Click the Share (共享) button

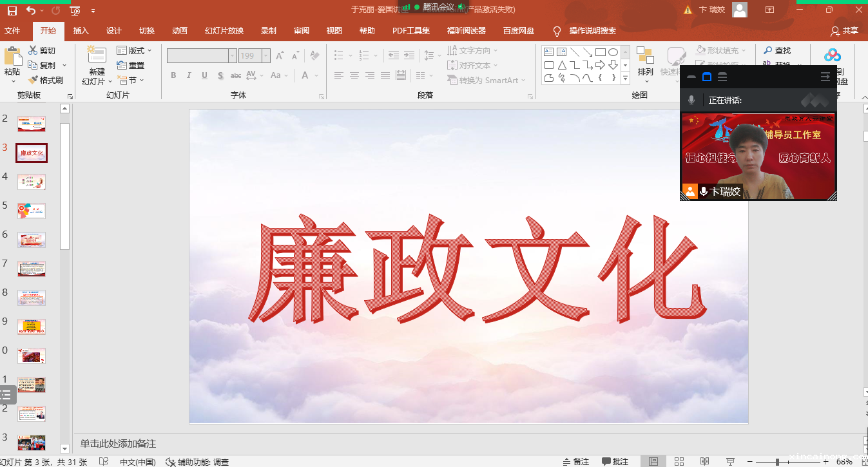(x=845, y=31)
